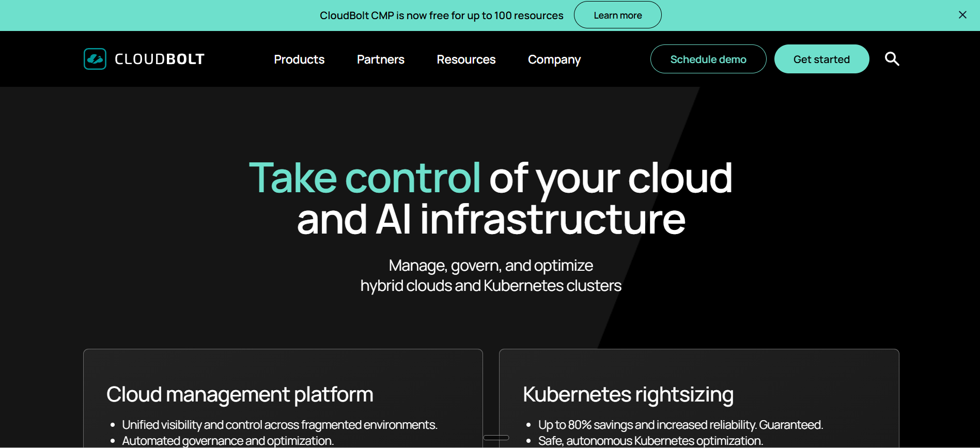Open the Company menu
This screenshot has width=980, height=448.
tap(554, 60)
